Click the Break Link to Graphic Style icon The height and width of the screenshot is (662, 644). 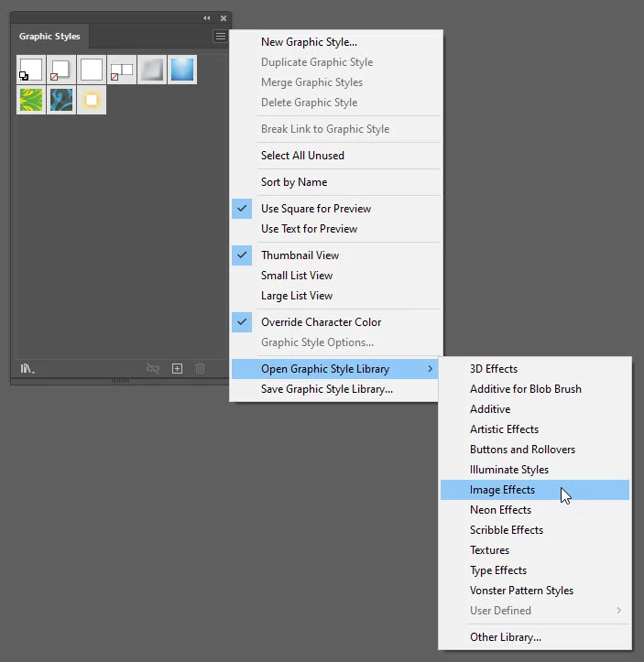[153, 369]
